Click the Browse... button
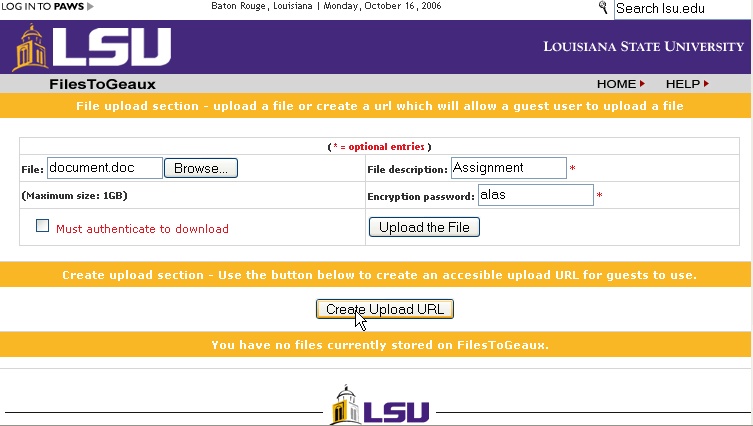 point(201,168)
